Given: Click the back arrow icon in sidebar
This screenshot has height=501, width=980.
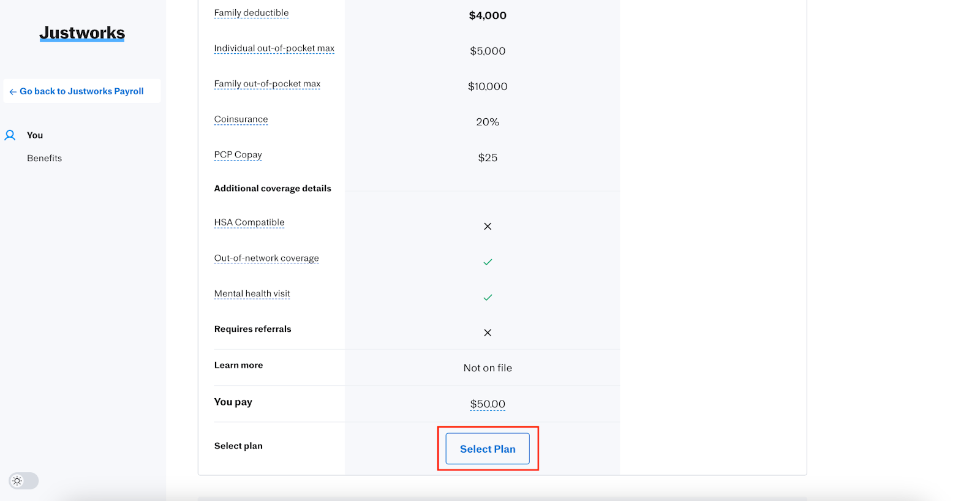Looking at the screenshot, I should [13, 92].
